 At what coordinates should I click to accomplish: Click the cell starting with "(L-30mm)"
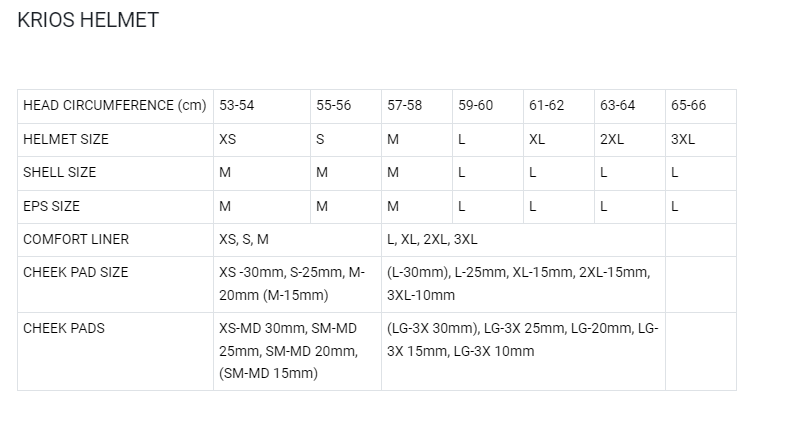pyautogui.click(x=518, y=283)
